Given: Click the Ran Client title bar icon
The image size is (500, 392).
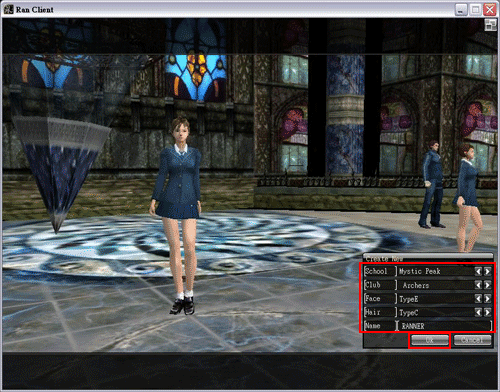Looking at the screenshot, I should point(8,9).
